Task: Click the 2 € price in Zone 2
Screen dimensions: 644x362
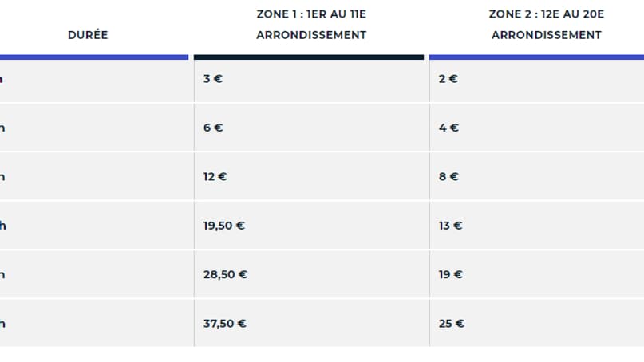Action: tap(448, 79)
